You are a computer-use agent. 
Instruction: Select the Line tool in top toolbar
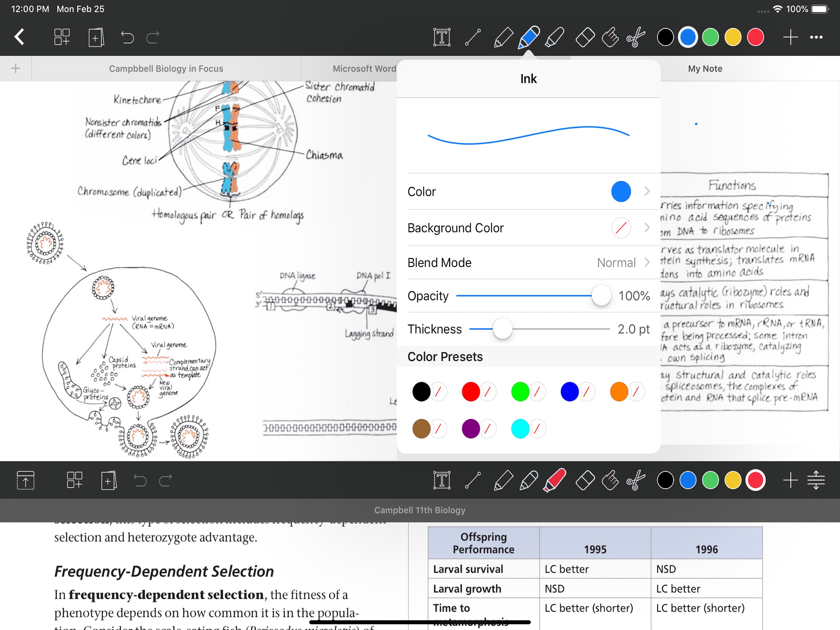tap(473, 37)
